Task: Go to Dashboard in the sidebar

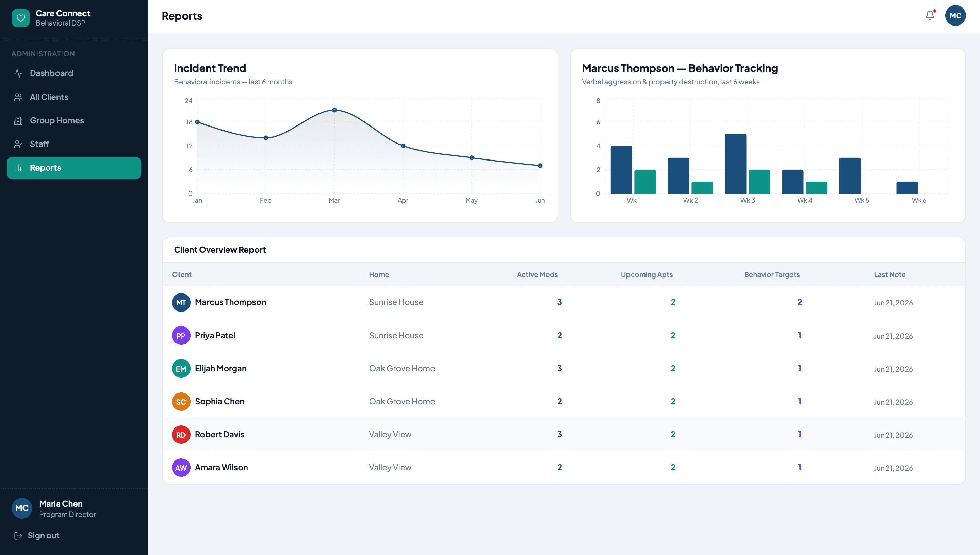Action: (x=74, y=73)
